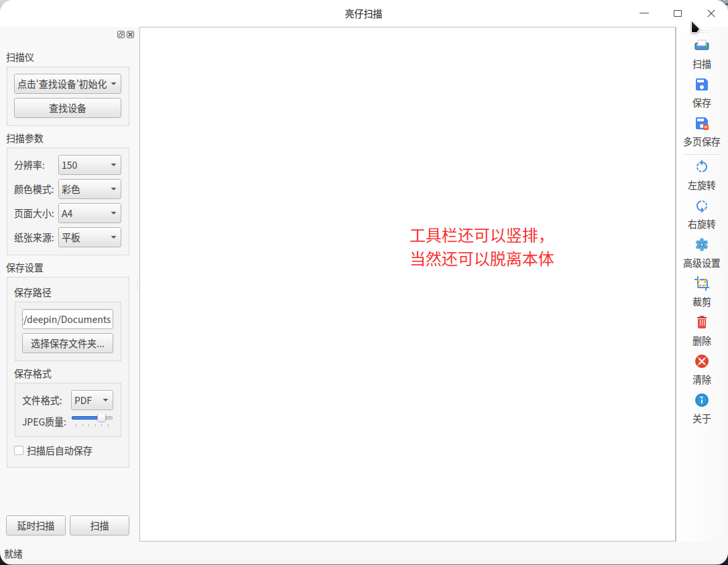The image size is (728, 565).
Task: Open the scanner device dropdown
Action: (68, 84)
